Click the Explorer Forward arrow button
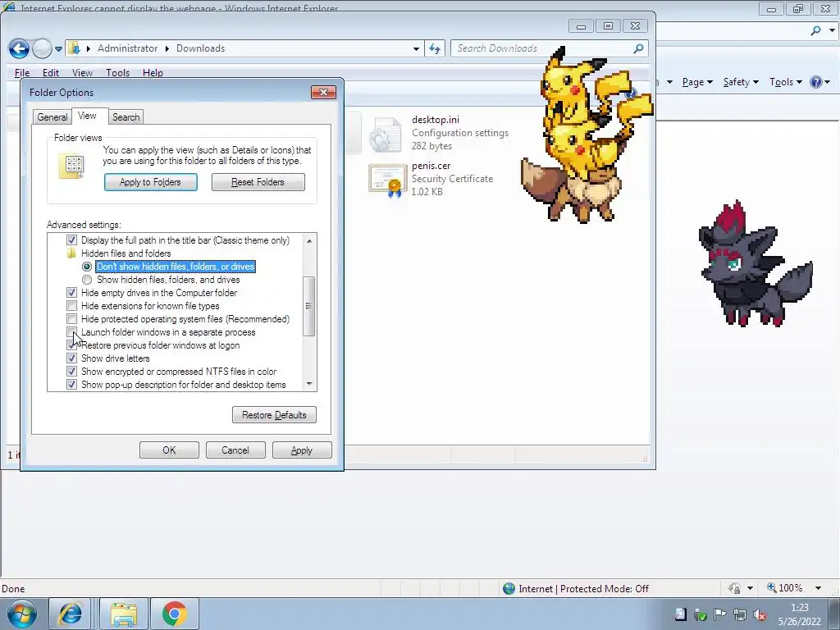The width and height of the screenshot is (840, 630). pos(43,48)
